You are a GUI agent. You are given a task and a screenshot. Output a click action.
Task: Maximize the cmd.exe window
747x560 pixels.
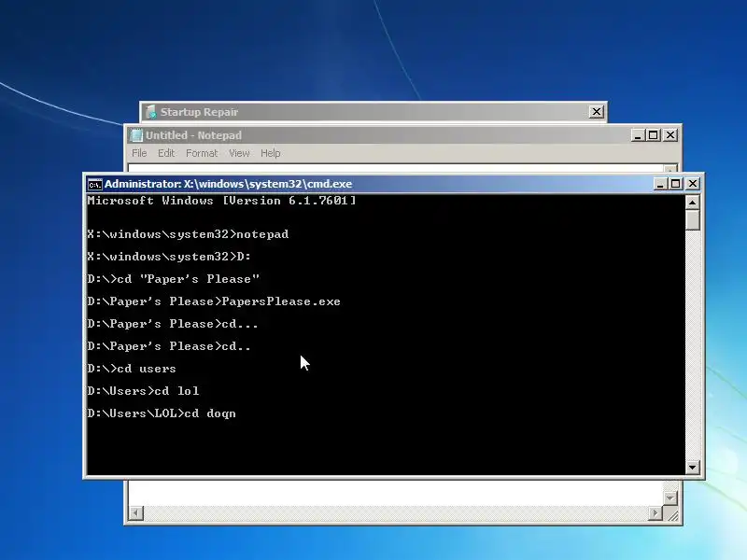(675, 184)
